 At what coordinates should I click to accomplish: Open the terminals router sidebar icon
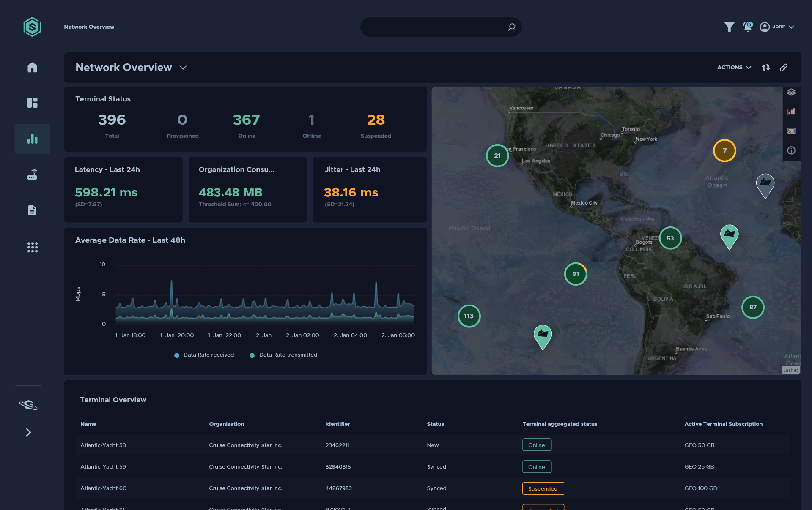[32, 175]
